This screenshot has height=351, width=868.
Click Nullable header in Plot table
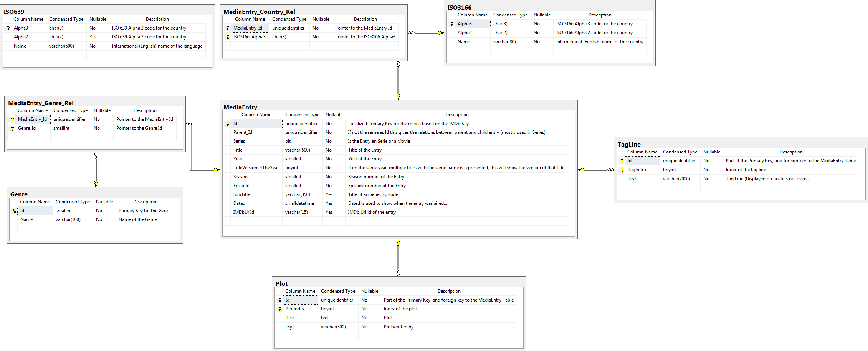point(369,291)
